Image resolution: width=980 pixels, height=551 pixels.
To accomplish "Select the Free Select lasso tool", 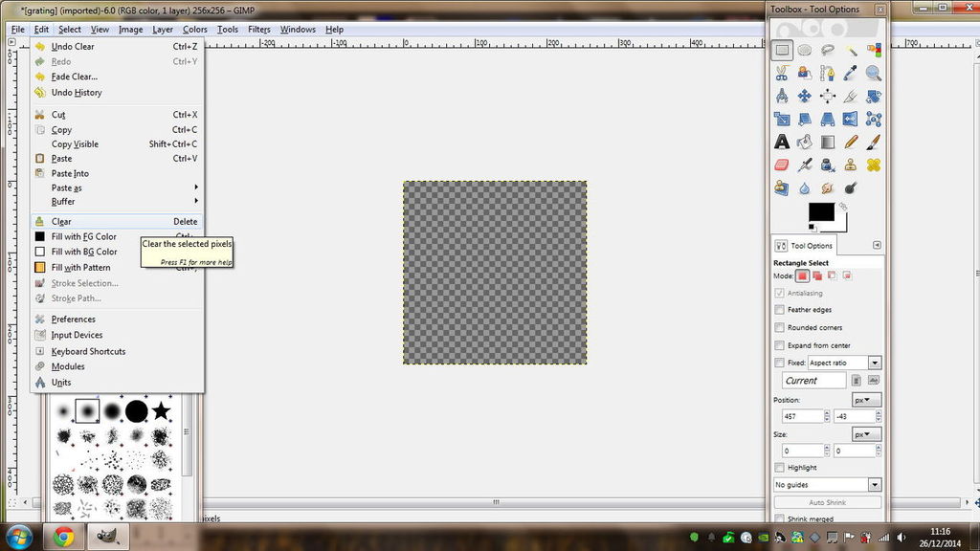I will pyautogui.click(x=828, y=50).
